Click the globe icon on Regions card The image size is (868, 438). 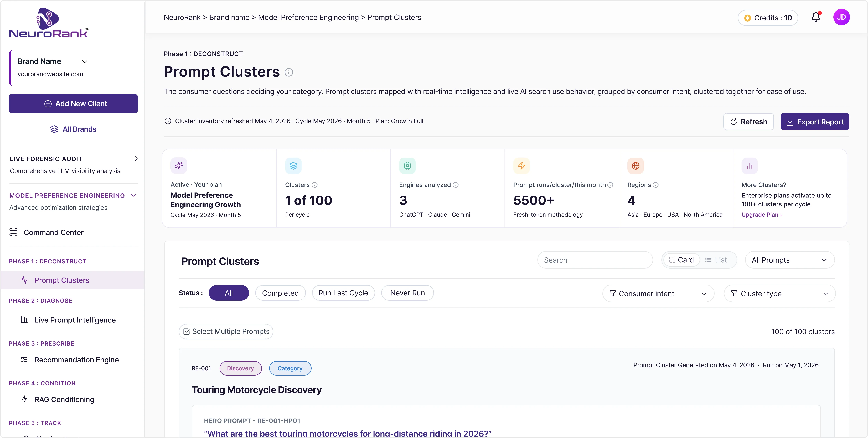pos(635,165)
